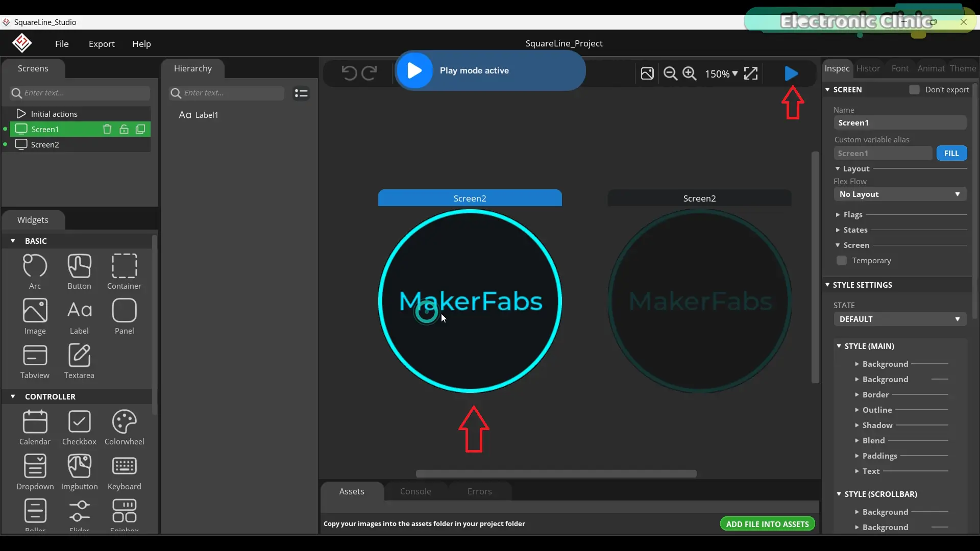The height and width of the screenshot is (551, 980).
Task: Click the background image toolbar icon
Action: (647, 73)
